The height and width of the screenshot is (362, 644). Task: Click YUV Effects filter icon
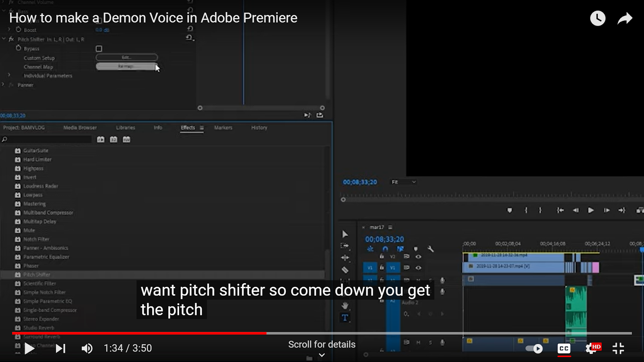tap(126, 139)
